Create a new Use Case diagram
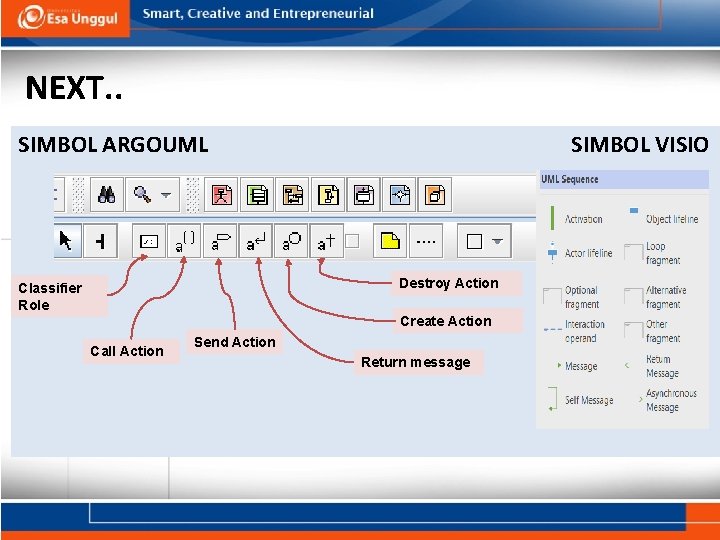Viewport: 720px width, 540px height. point(221,195)
